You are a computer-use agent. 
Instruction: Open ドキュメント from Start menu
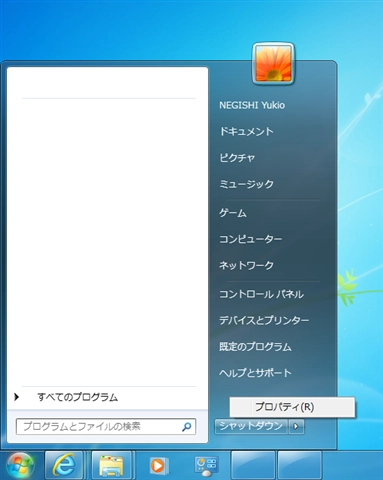246,131
